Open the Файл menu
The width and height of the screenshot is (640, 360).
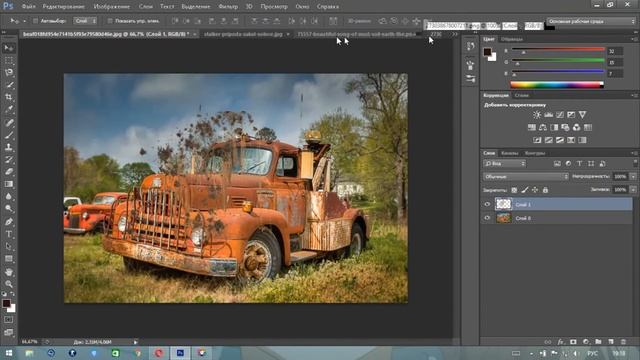pyautogui.click(x=28, y=7)
